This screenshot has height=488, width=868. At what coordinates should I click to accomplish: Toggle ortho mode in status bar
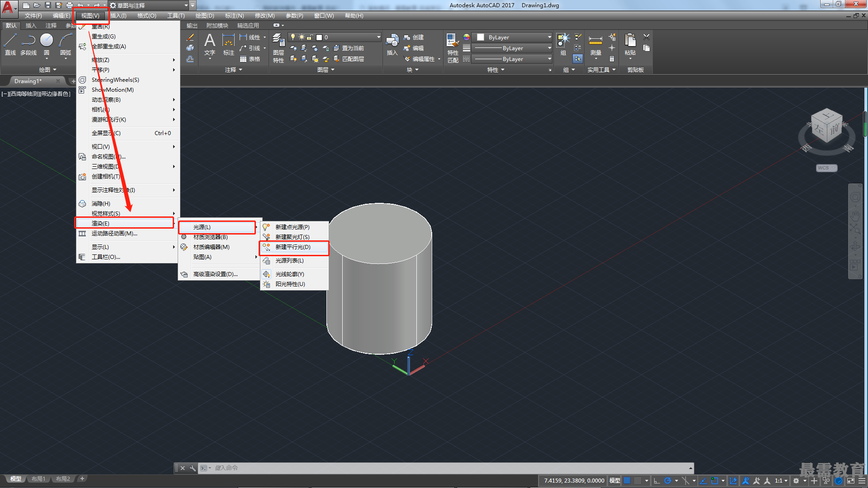click(657, 481)
